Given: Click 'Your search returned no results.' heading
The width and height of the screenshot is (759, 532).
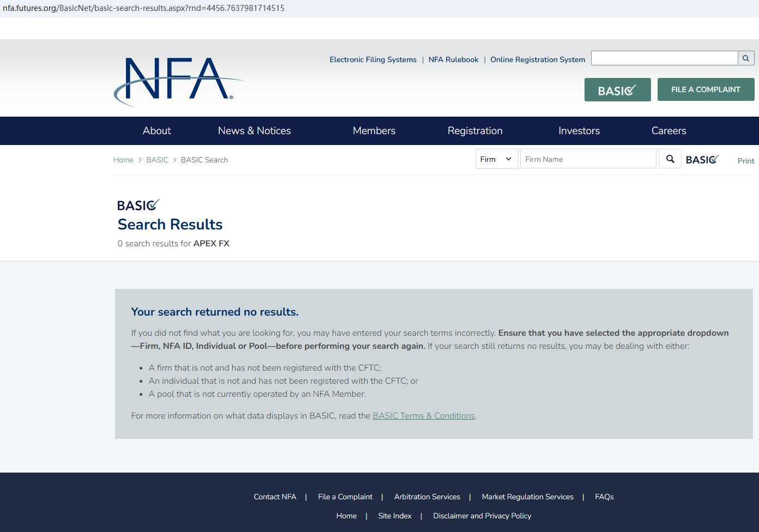Looking at the screenshot, I should pos(215,312).
